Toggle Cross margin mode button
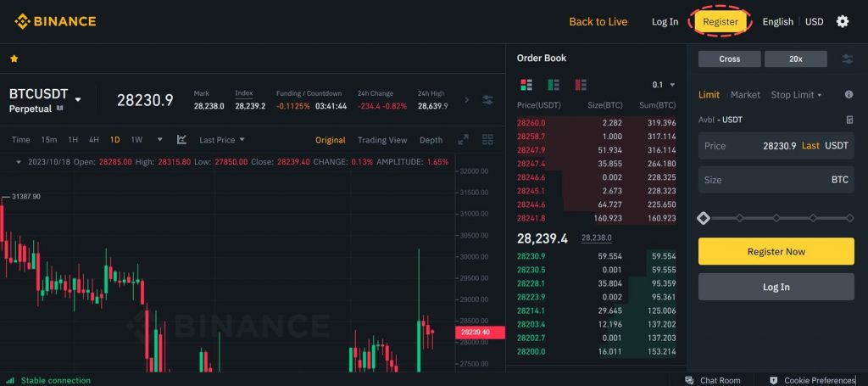868x386 pixels. tap(729, 59)
